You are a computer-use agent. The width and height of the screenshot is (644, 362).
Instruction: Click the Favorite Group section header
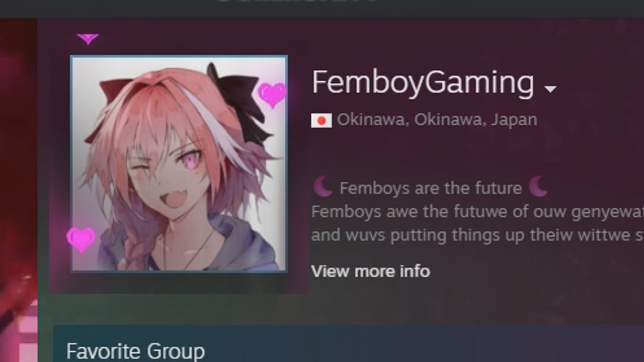click(135, 350)
